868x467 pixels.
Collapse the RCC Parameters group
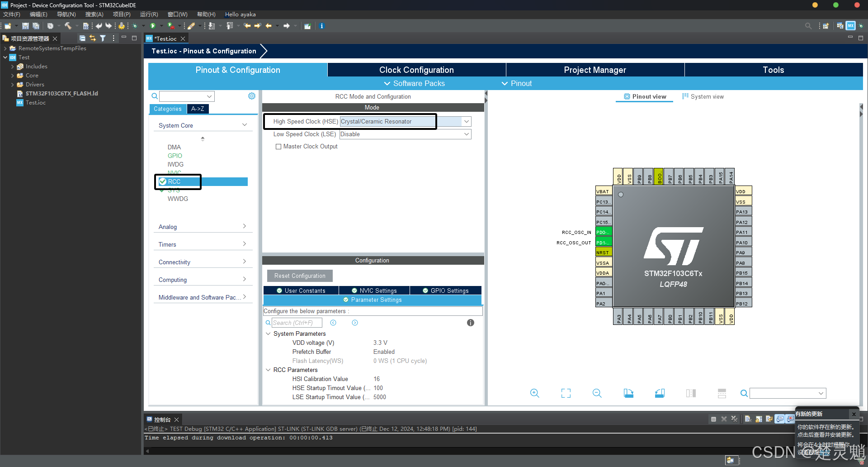[x=268, y=370]
